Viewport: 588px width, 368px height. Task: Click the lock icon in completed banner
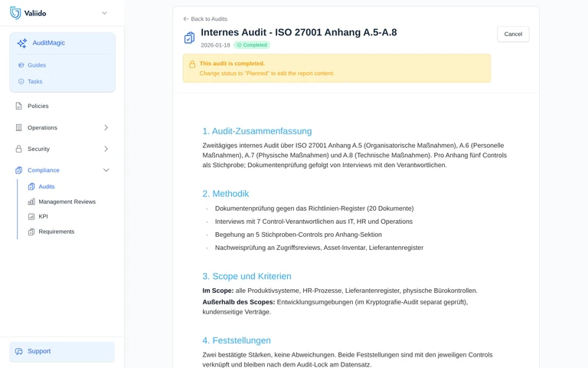(192, 64)
